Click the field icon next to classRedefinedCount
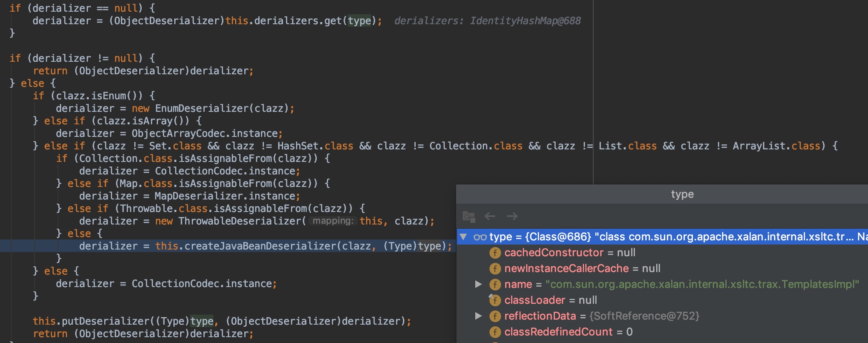Image resolution: width=868 pixels, height=343 pixels. 495,332
